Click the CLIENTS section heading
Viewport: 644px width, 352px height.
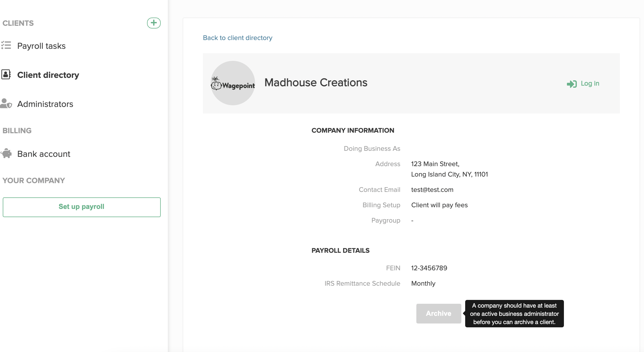pyautogui.click(x=18, y=23)
